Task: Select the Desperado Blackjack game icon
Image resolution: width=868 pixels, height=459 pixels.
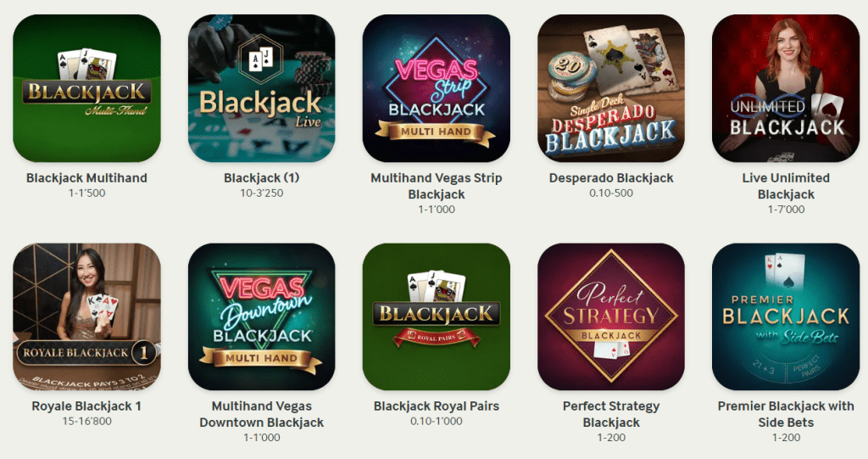Action: 611,88
